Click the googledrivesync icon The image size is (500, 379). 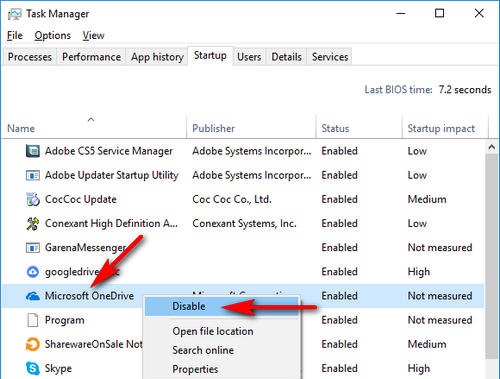click(33, 272)
